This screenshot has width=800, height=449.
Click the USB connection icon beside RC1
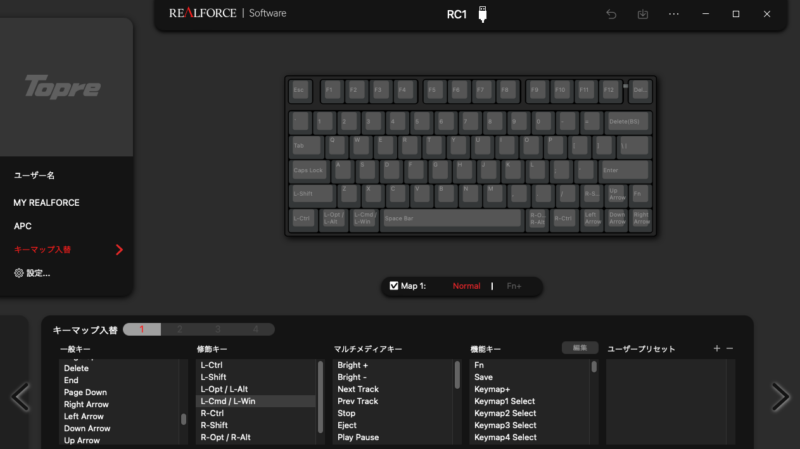click(482, 14)
